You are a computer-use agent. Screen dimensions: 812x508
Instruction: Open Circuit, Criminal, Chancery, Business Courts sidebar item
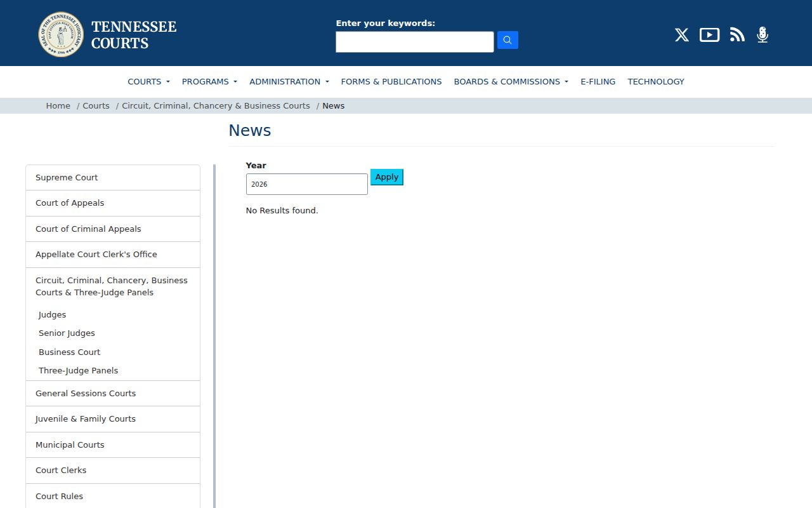click(x=113, y=286)
